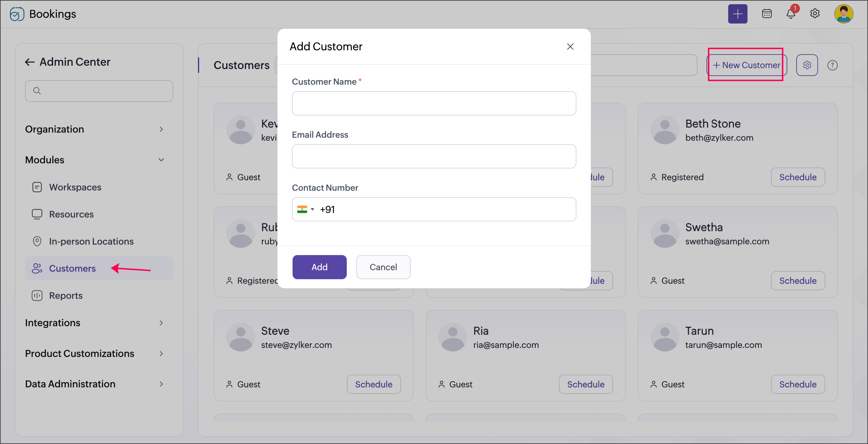The image size is (868, 444).
Task: Click the Add button
Action: tap(319, 267)
